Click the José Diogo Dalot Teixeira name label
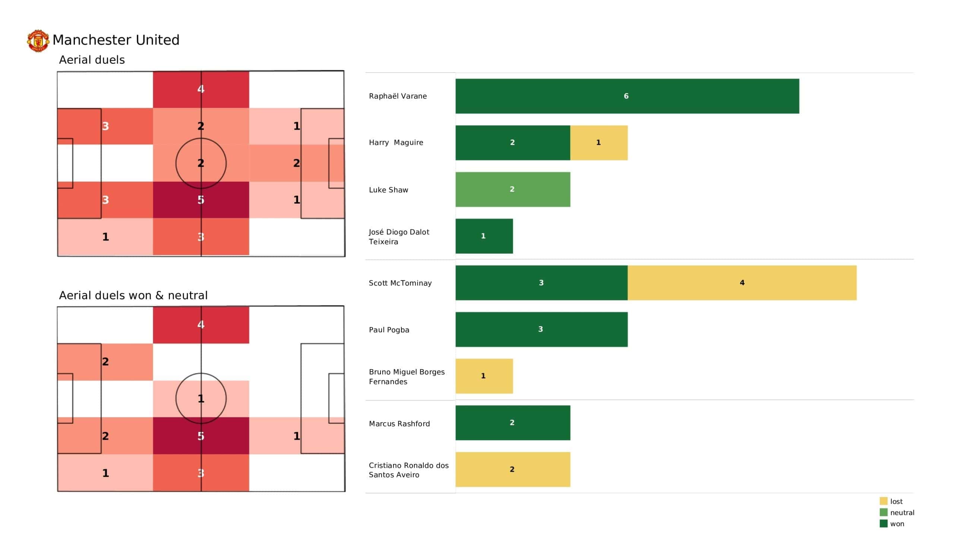 [x=399, y=237]
